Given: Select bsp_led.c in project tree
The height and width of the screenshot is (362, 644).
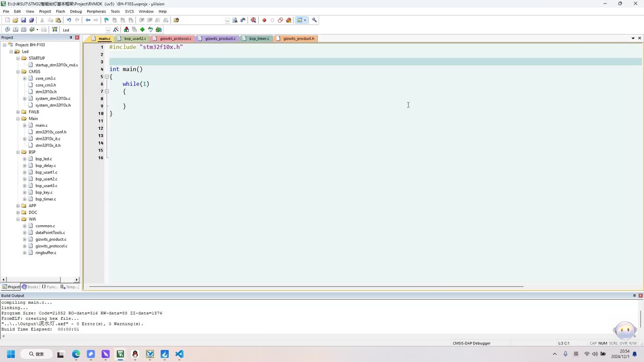Looking at the screenshot, I should tap(44, 159).
